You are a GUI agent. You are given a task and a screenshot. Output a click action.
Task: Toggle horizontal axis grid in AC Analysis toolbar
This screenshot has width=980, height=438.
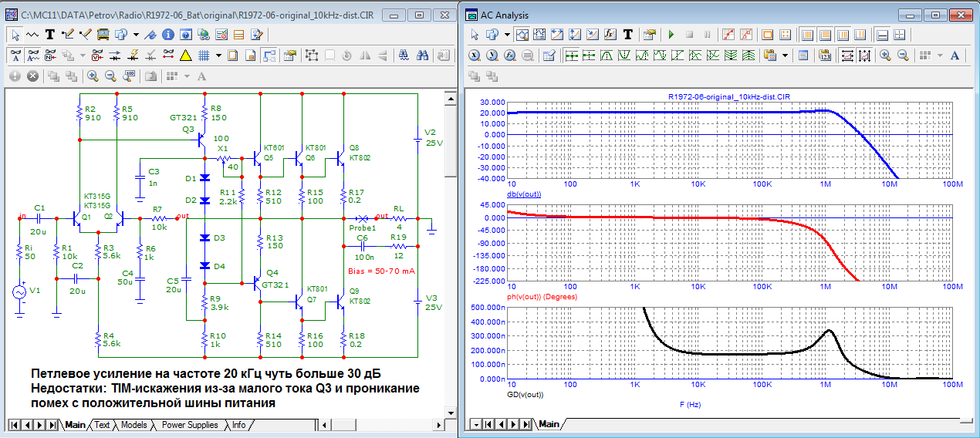point(806,35)
